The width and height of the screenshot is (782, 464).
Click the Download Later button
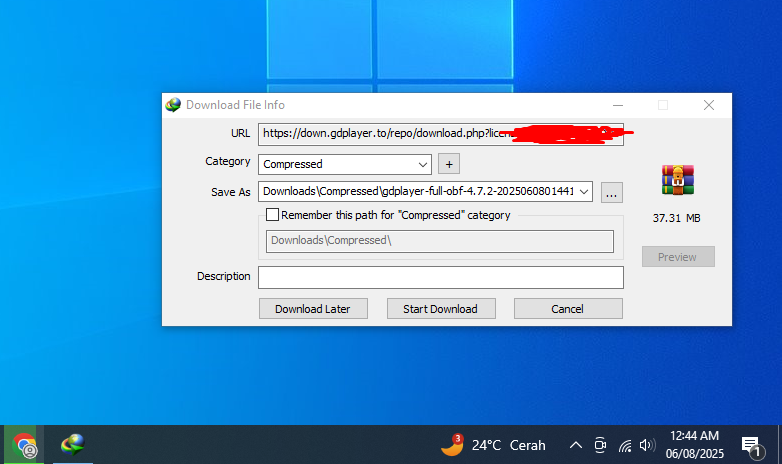coord(313,309)
